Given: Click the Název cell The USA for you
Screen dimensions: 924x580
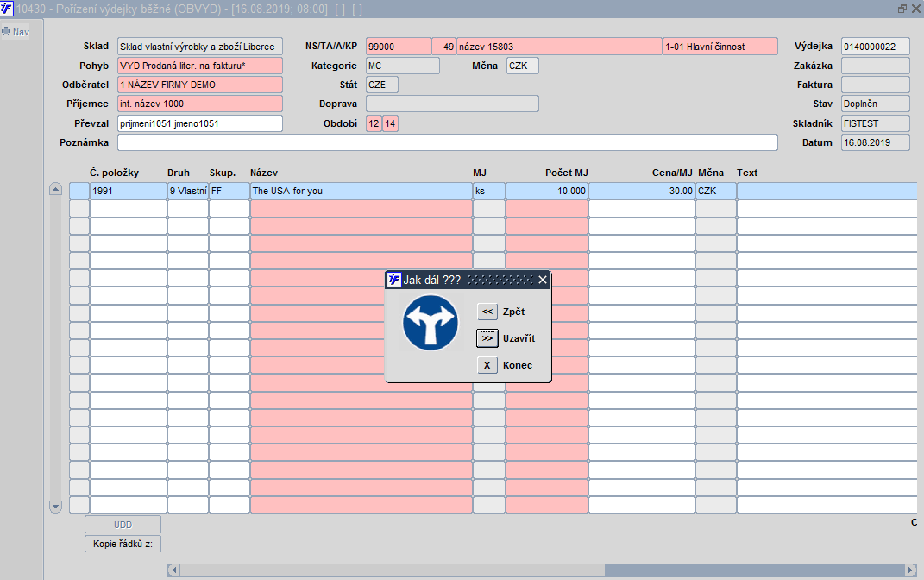Looking at the screenshot, I should point(361,191).
